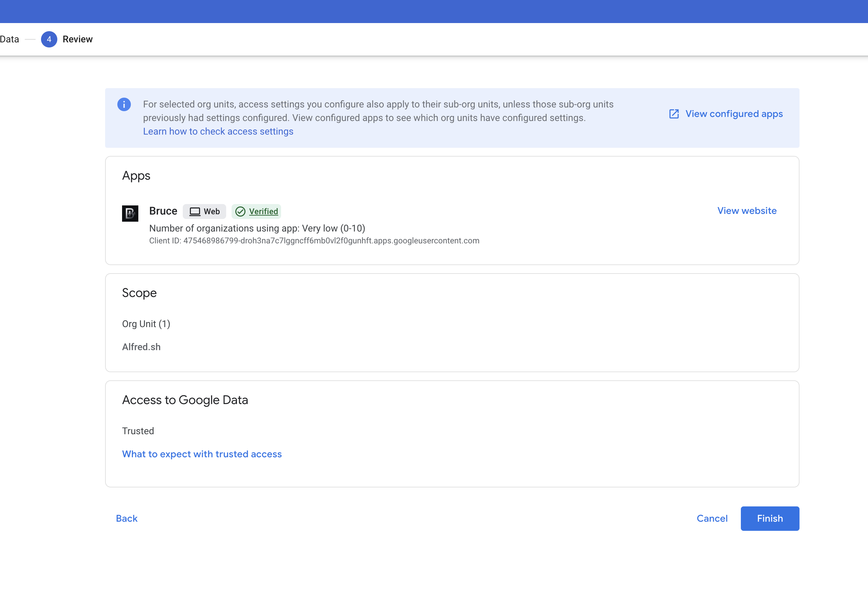Cancel the app configuration
868x602 pixels.
[712, 519]
